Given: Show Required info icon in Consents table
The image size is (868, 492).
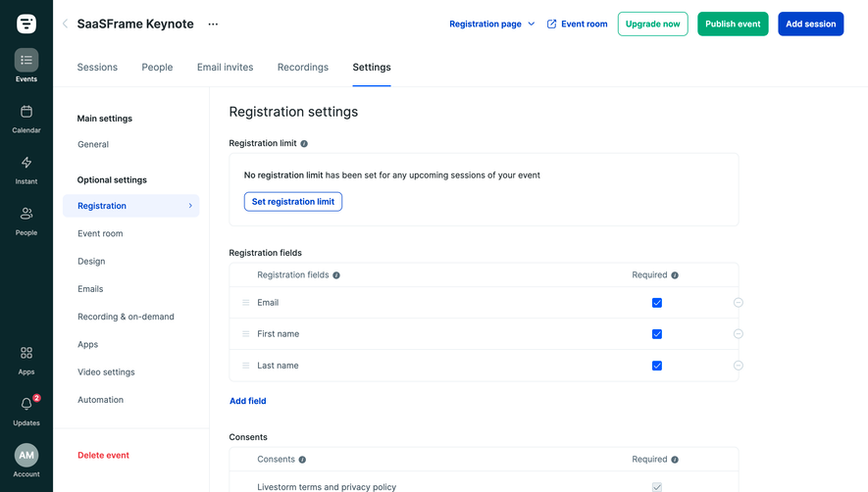Looking at the screenshot, I should pos(674,460).
